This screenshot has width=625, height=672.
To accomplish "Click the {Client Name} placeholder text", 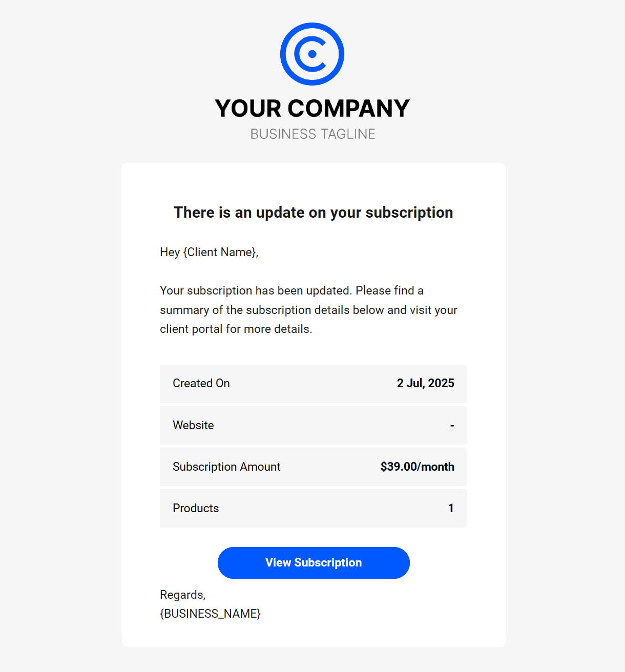I will [x=219, y=252].
